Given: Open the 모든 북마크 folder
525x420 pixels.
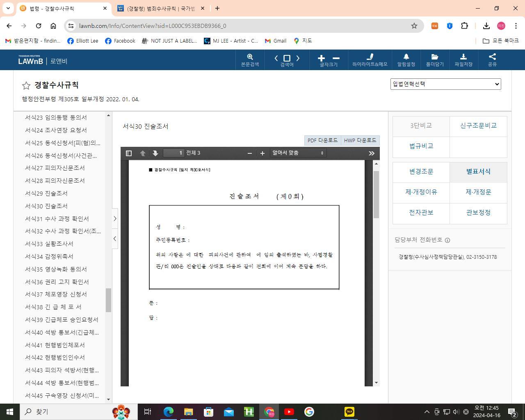Looking at the screenshot, I should tap(500, 41).
